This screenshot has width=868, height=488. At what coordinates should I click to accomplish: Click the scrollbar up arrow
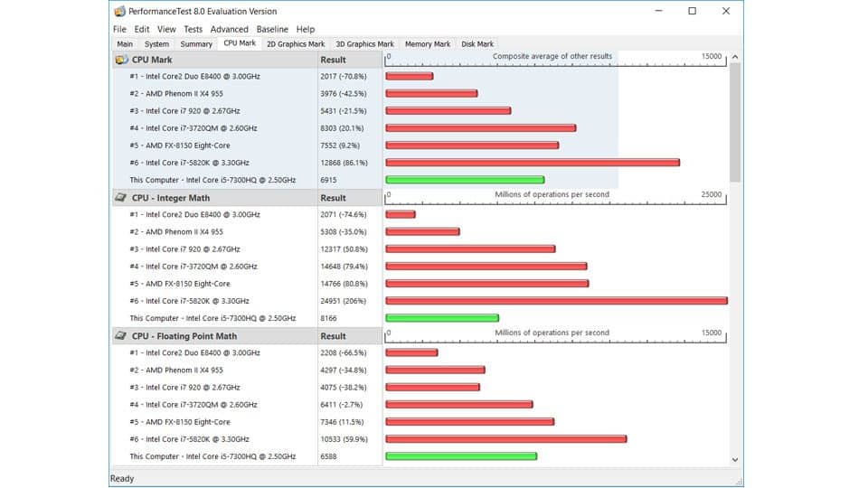pos(735,57)
